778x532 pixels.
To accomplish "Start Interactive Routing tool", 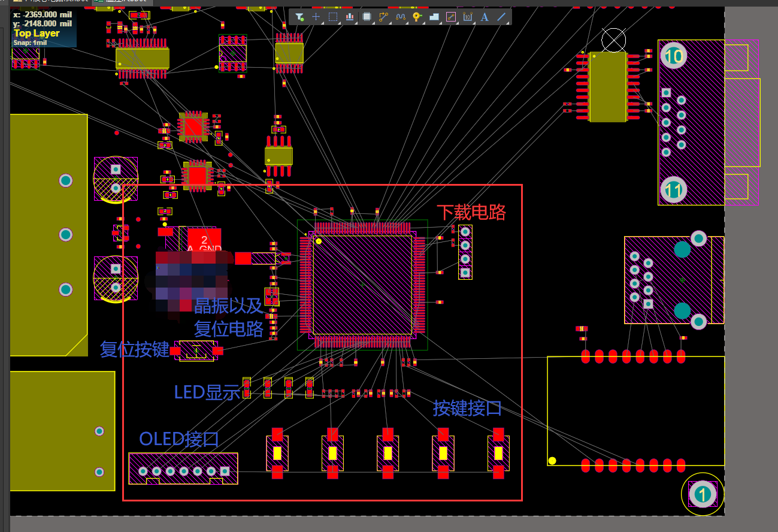I will [x=384, y=17].
